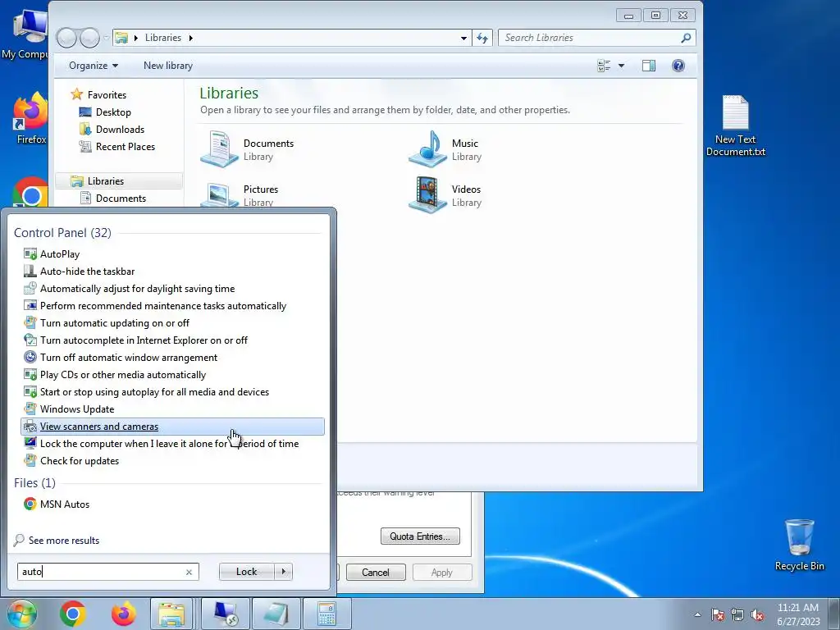Open the Control Panel (32) results header
The width and height of the screenshot is (840, 630).
coord(62,232)
